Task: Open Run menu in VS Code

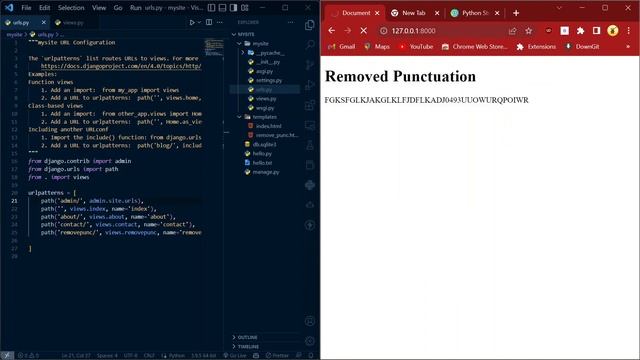Action: pyautogui.click(x=136, y=8)
